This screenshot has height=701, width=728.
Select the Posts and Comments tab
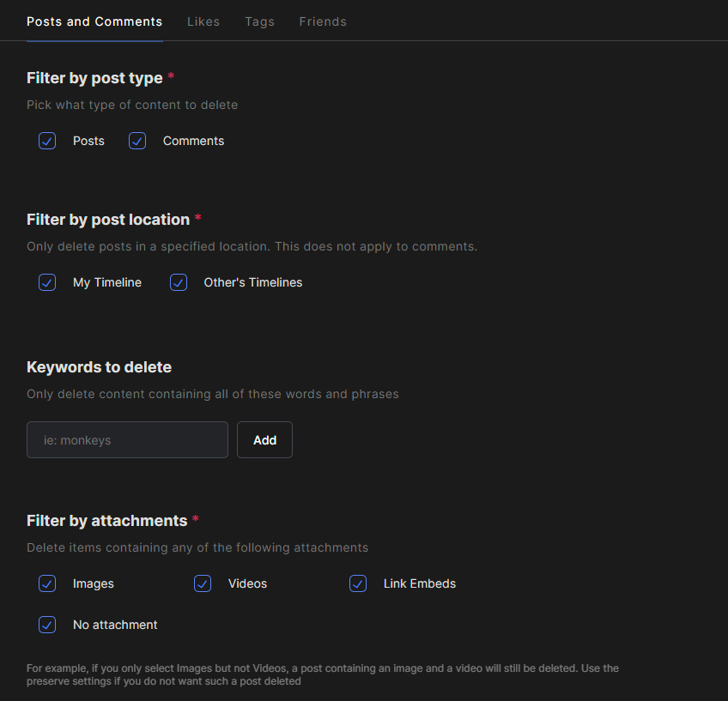click(94, 21)
